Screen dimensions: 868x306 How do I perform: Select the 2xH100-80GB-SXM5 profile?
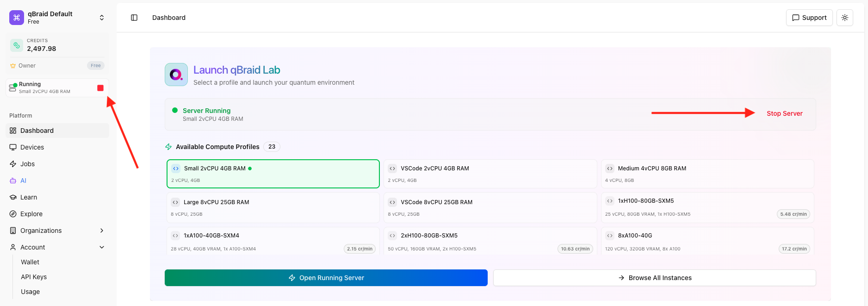(x=490, y=241)
